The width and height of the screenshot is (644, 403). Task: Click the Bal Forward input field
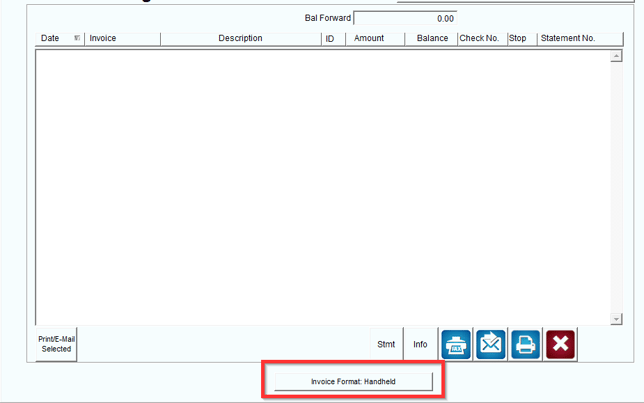[405, 18]
